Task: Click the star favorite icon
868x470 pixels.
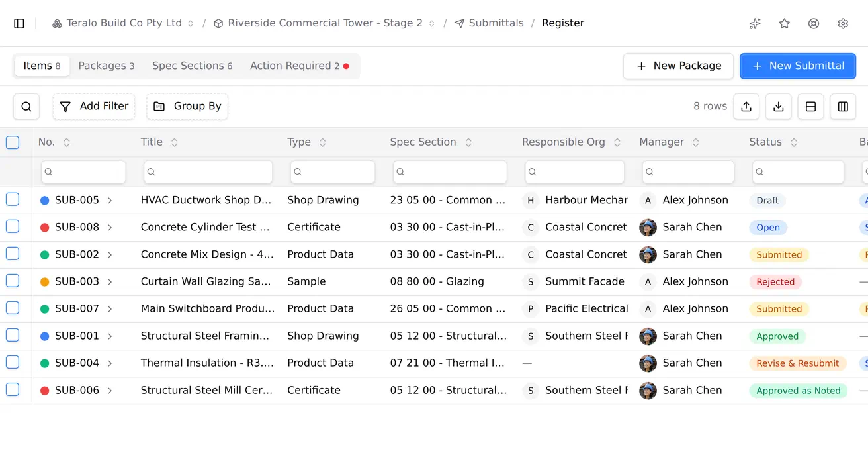Action: [785, 23]
